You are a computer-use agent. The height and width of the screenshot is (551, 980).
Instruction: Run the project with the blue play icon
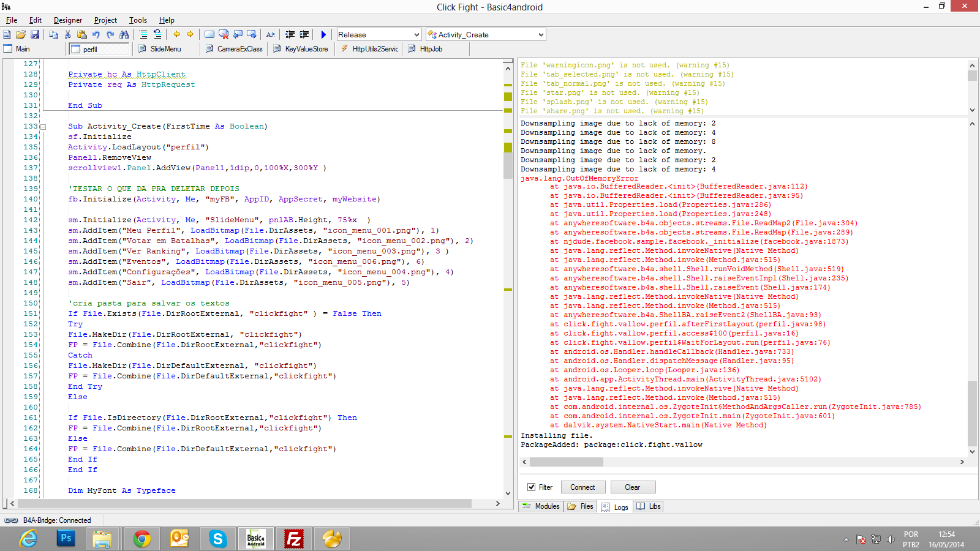point(323,35)
